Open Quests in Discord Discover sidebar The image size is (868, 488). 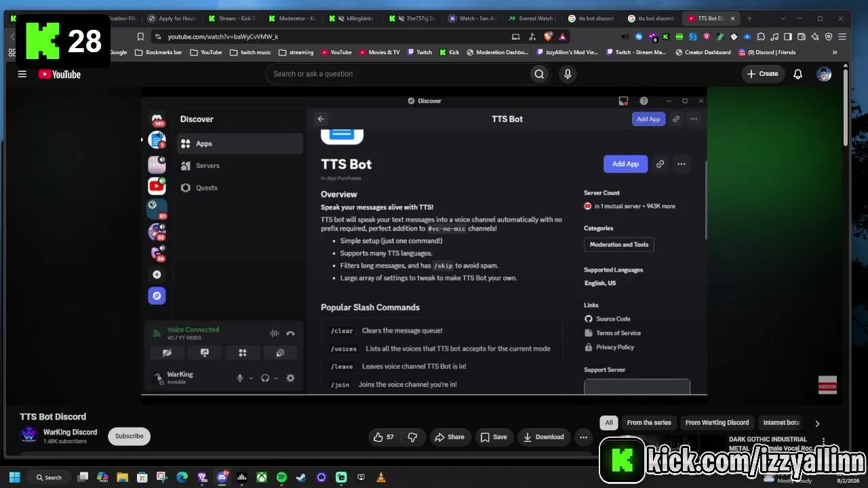(240, 188)
